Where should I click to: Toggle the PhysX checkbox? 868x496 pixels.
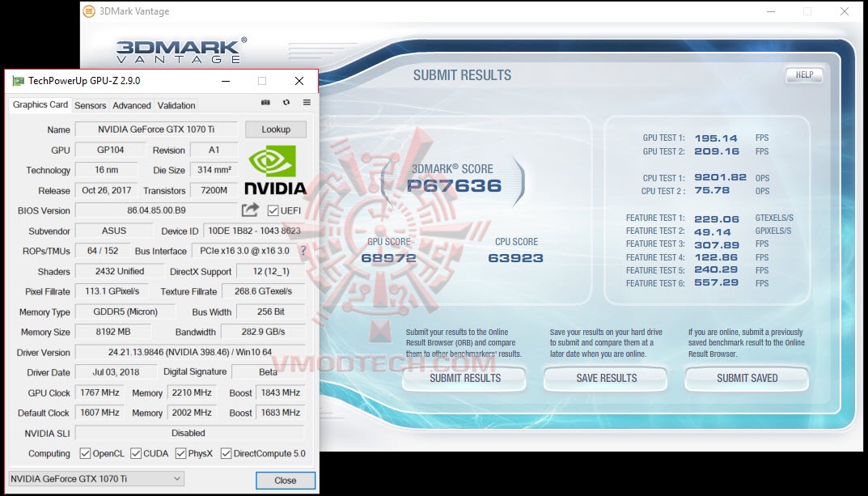click(180, 453)
